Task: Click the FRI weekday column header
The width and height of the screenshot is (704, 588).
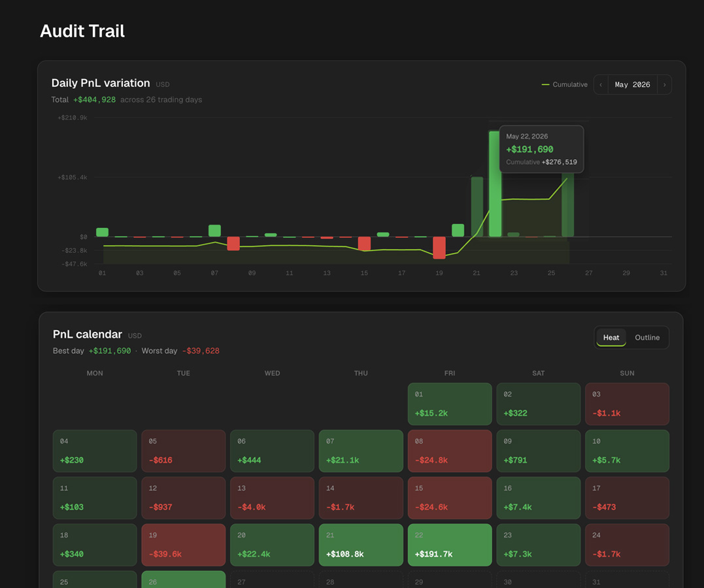Action: click(x=450, y=373)
